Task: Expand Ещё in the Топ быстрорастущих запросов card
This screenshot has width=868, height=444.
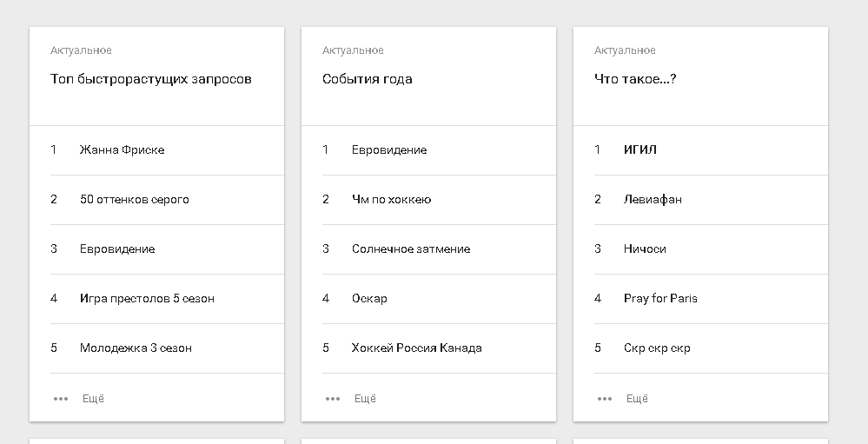Action: 93,399
